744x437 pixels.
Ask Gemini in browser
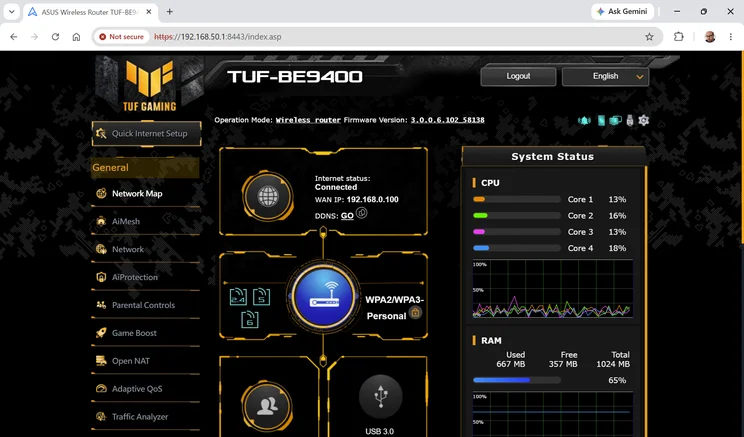coord(622,11)
